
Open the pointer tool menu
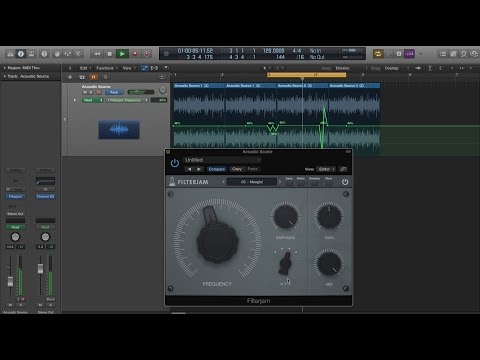(x=266, y=68)
